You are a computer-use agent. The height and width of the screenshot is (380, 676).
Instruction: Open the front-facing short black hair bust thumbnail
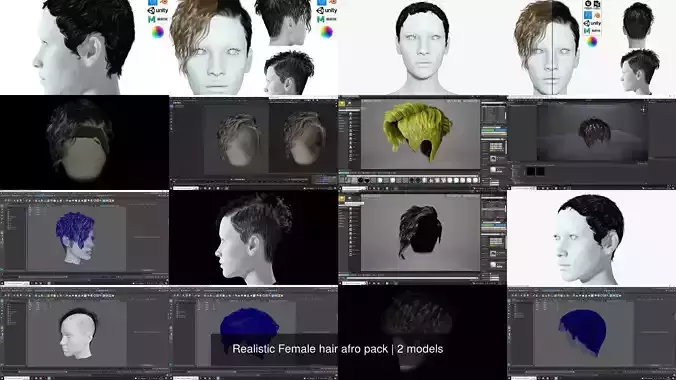pos(422,47)
